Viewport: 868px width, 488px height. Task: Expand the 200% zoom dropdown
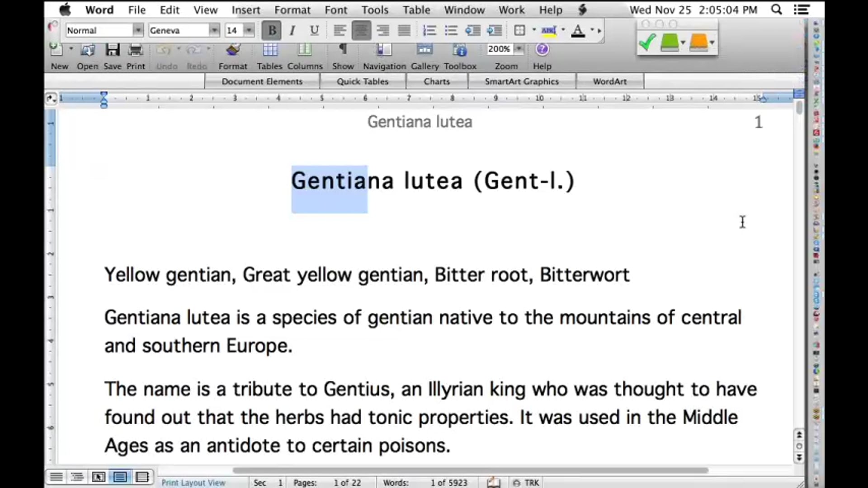click(519, 49)
